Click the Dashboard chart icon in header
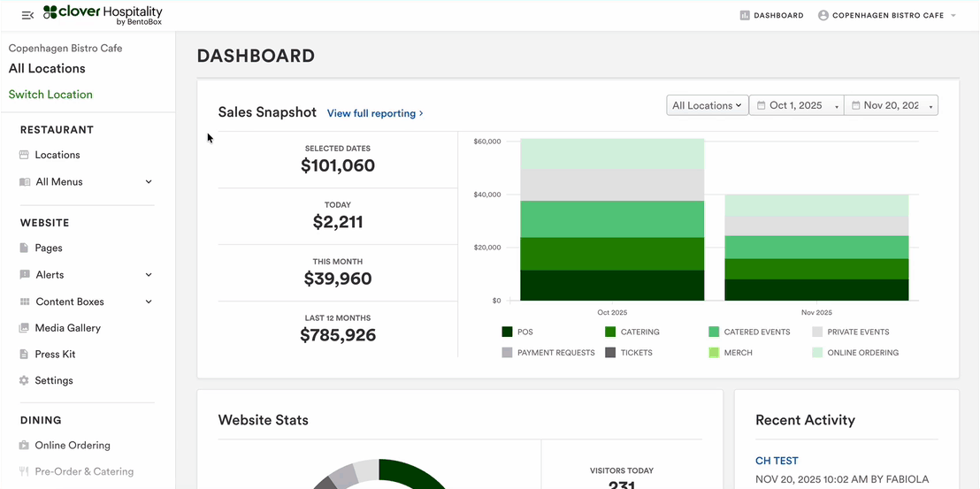The height and width of the screenshot is (489, 980). pyautogui.click(x=745, y=15)
